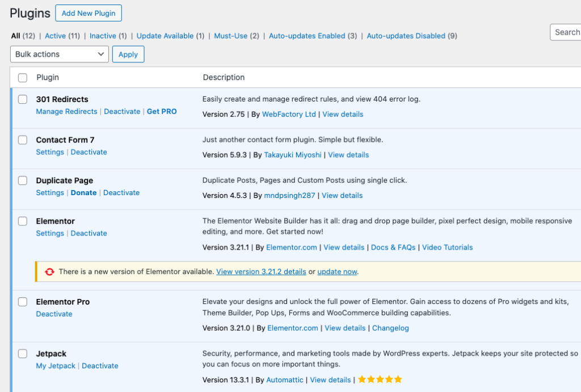The height and width of the screenshot is (392, 581).
Task: Deactivate the Elementor plugin
Action: (x=89, y=233)
